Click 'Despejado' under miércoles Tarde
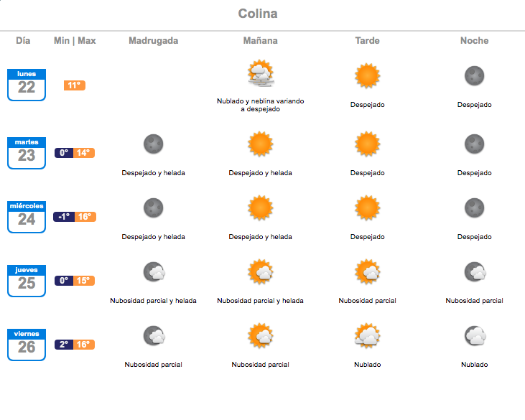The height and width of the screenshot is (420, 525). pos(367,237)
